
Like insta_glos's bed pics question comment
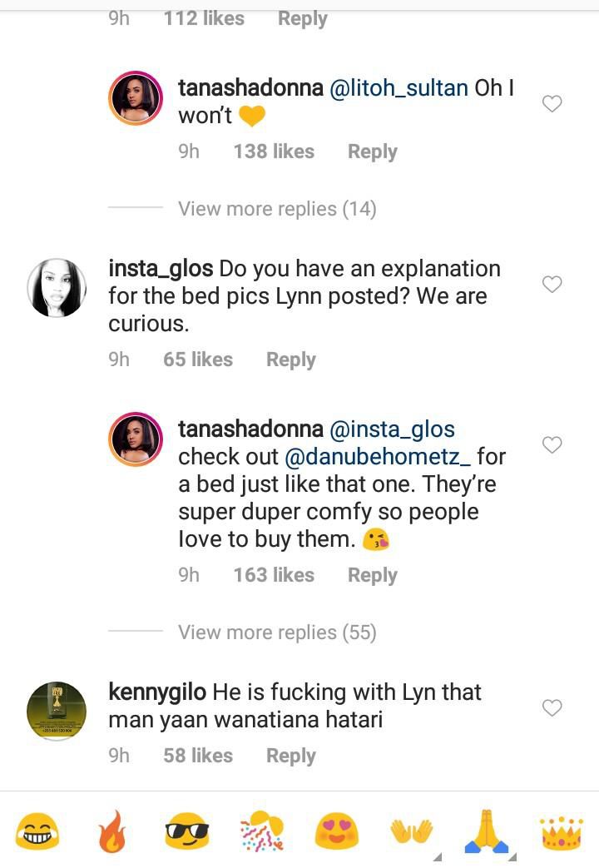pyautogui.click(x=552, y=284)
